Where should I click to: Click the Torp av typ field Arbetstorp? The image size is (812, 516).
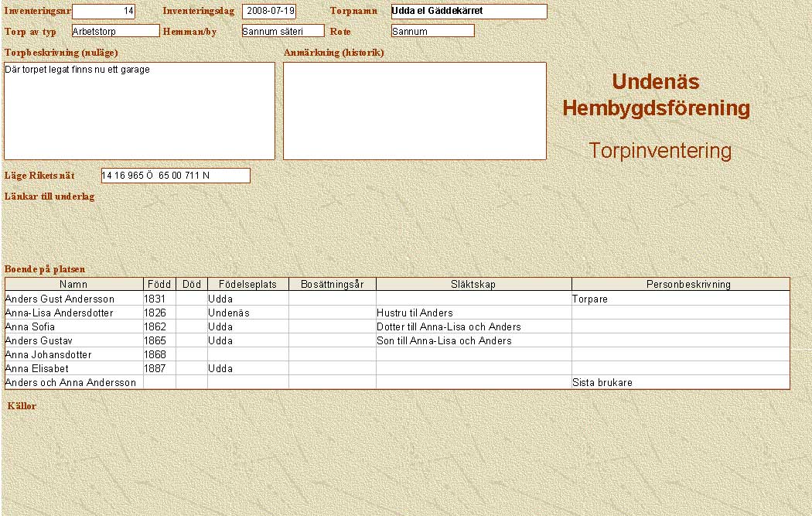[x=115, y=31]
